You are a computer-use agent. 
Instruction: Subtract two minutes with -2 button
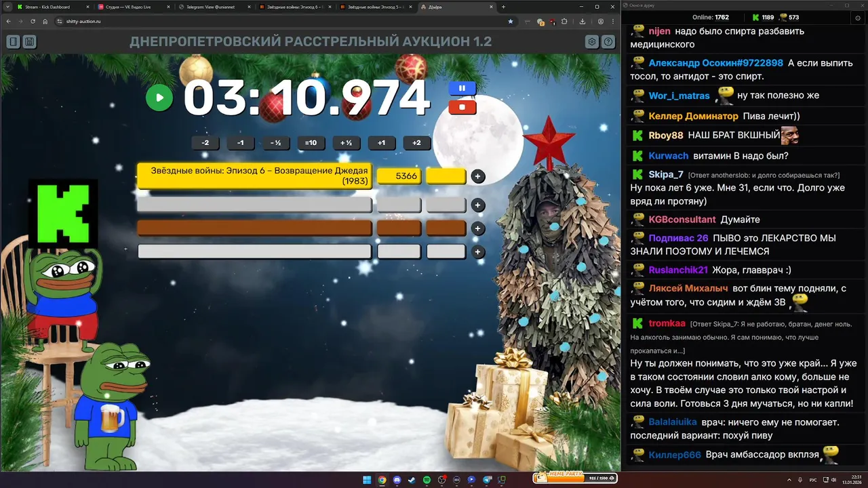(x=205, y=143)
